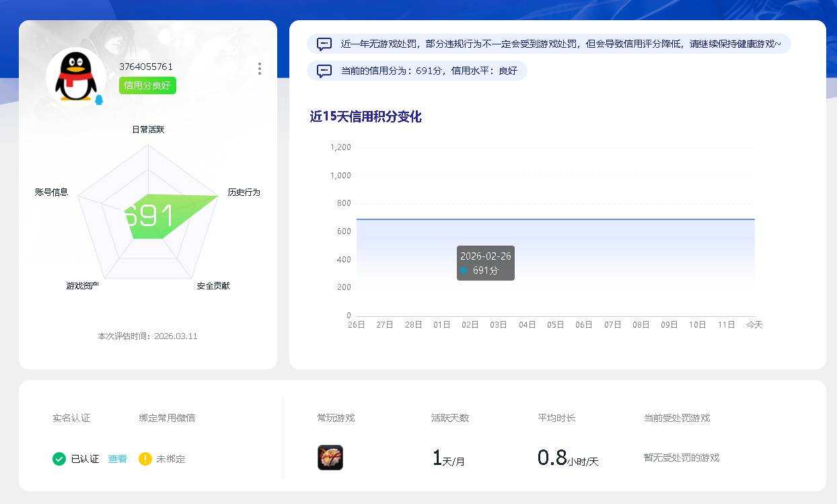
Task: Click the chat bubble icon beside 近一年无游戏处罚 notice
Action: [324, 44]
